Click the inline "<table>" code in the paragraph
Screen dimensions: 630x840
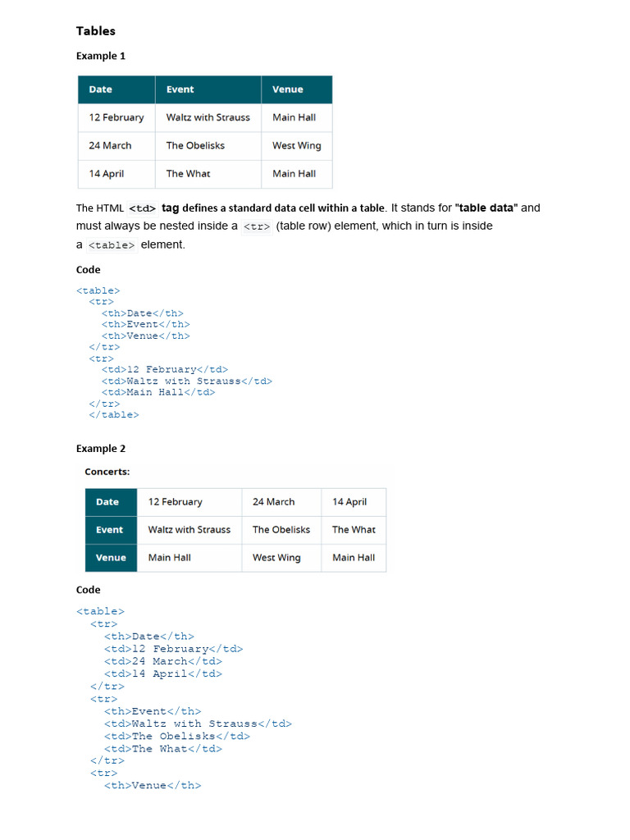[112, 245]
